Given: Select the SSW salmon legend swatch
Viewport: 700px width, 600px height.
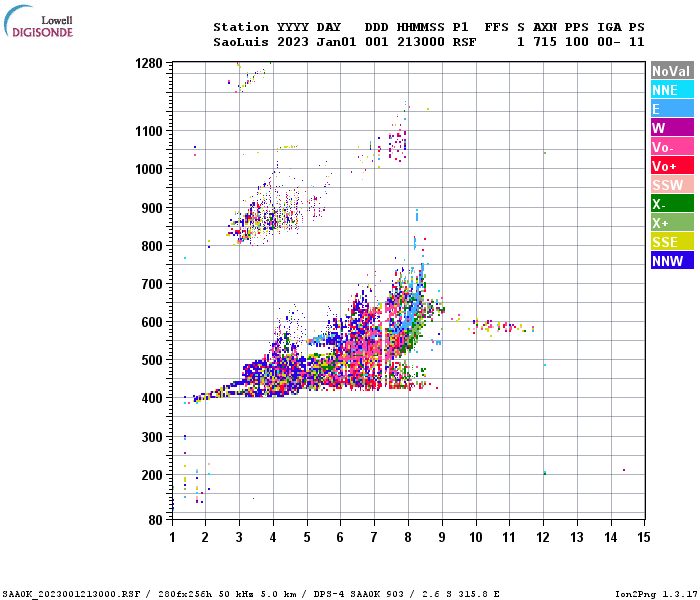Looking at the screenshot, I should point(672,185).
